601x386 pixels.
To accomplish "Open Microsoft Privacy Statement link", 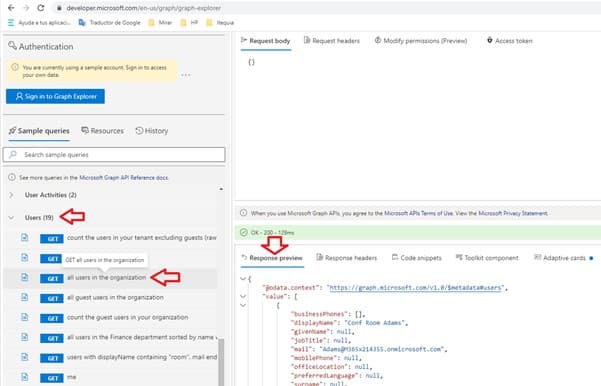I will pyautogui.click(x=513, y=213).
